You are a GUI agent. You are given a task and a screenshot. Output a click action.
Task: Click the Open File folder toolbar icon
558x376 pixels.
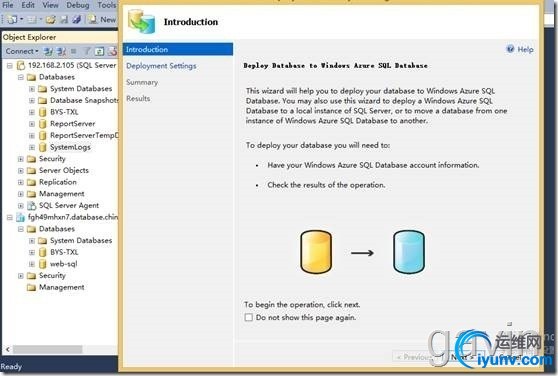pos(50,20)
